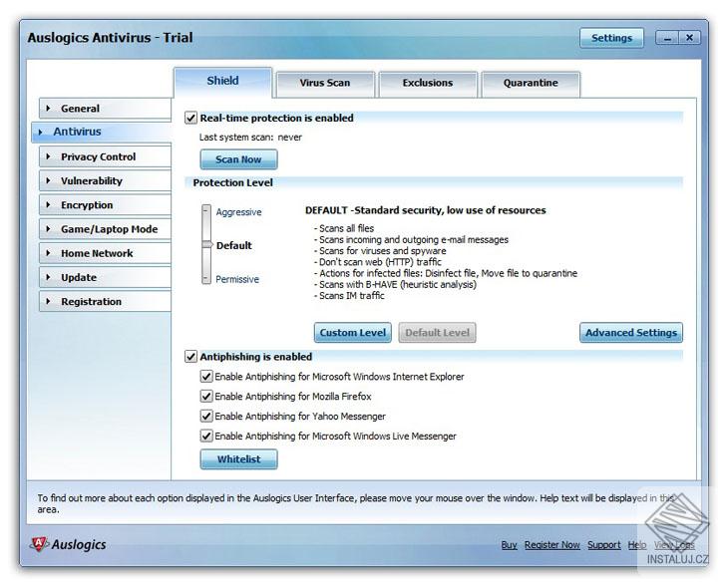
Task: Open the Support link
Action: (x=604, y=545)
